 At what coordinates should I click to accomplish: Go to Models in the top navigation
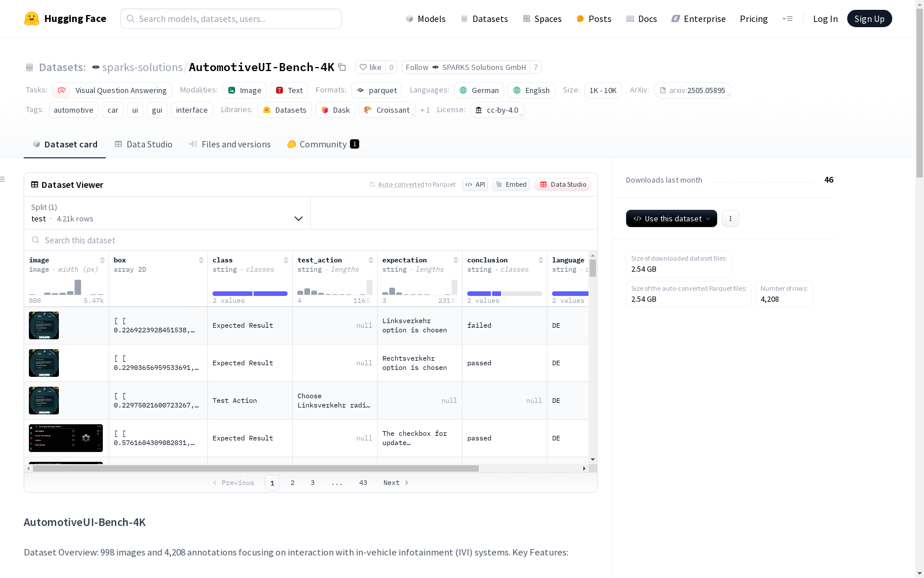[x=426, y=18]
